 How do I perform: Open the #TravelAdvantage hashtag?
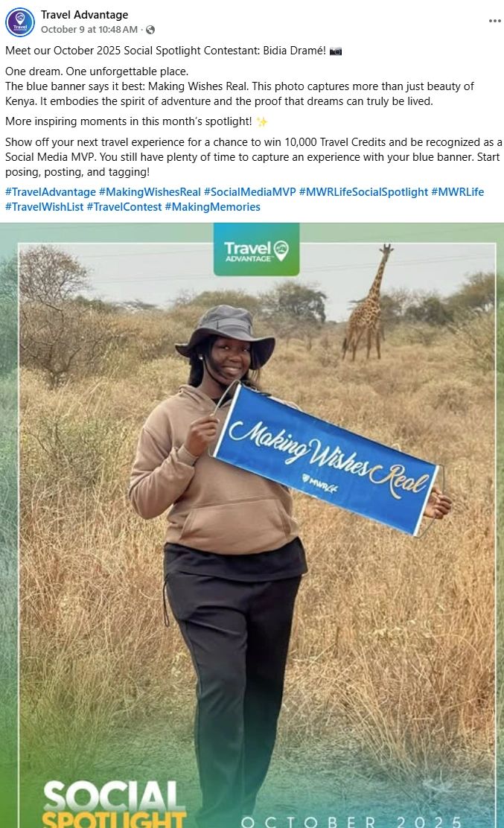[51, 191]
